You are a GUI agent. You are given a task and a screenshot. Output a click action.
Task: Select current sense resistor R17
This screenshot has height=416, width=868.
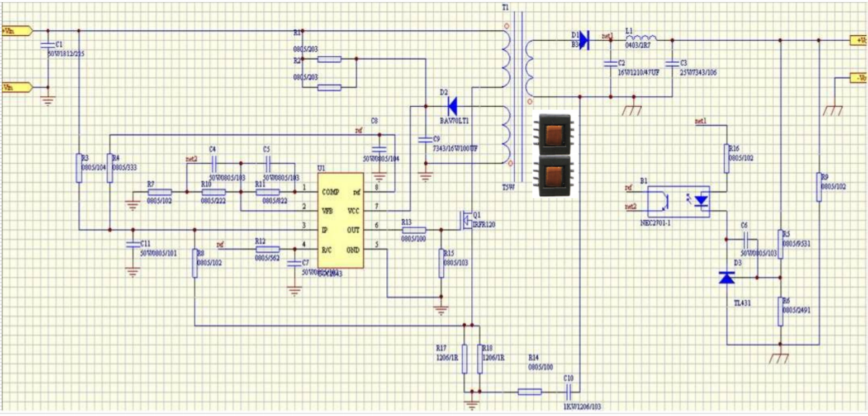[464, 358]
